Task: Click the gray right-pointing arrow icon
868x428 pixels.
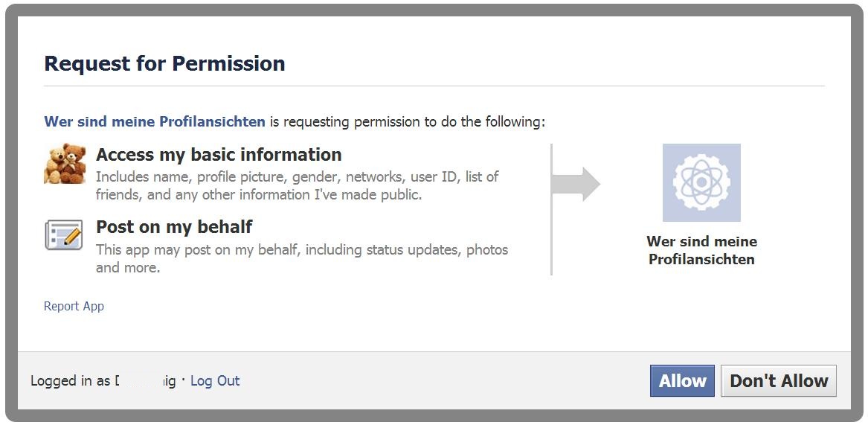Action: pos(576,184)
